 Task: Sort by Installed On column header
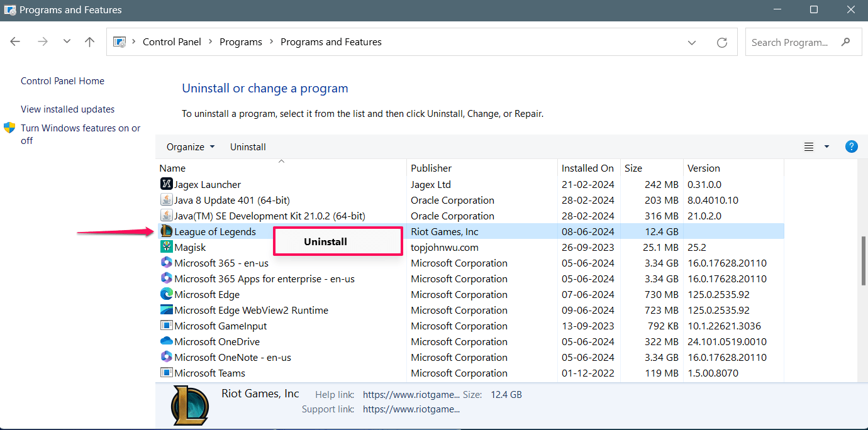[x=589, y=168]
